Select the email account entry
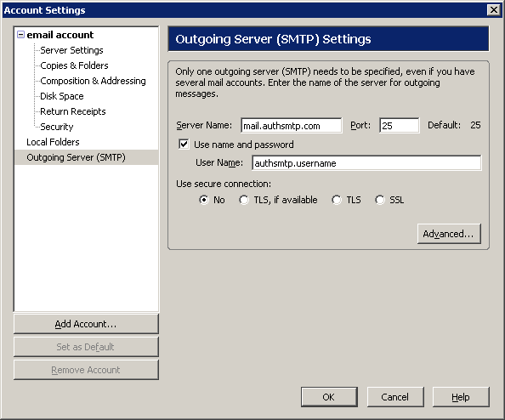This screenshot has width=505, height=420. coord(60,35)
